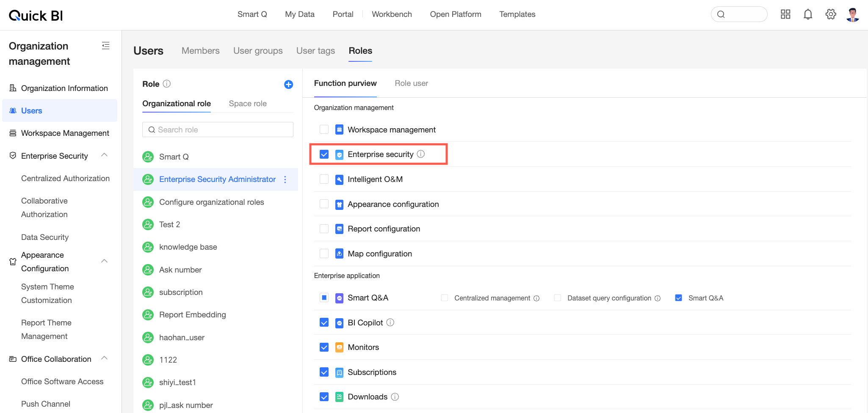This screenshot has width=868, height=413.
Task: Collapse the Enterprise Security sidebar section
Action: [105, 155]
